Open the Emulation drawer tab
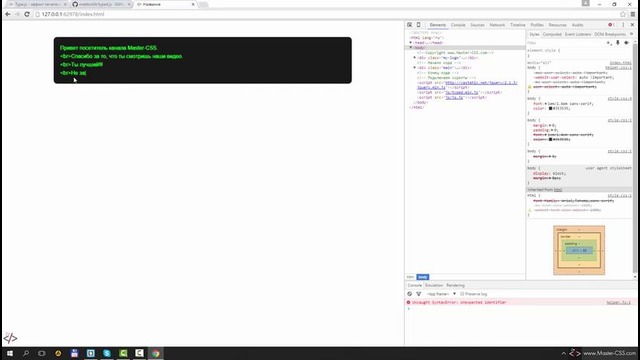Viewport: 640px width, 360px height. pyautogui.click(x=434, y=285)
